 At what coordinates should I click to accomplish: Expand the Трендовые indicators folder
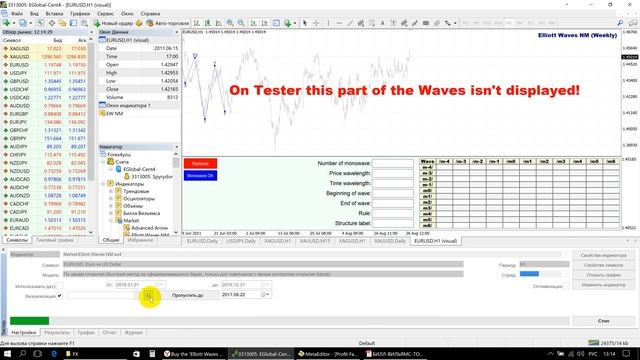(111, 191)
